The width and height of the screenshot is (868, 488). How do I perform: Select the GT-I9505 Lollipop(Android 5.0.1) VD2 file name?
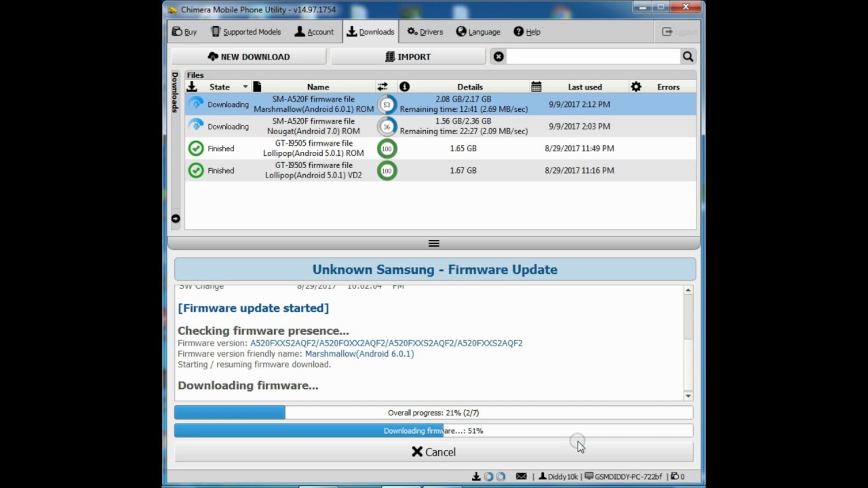[313, 170]
